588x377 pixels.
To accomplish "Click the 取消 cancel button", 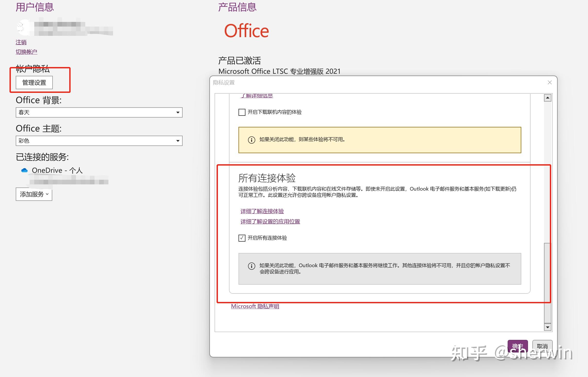I will click(x=542, y=346).
